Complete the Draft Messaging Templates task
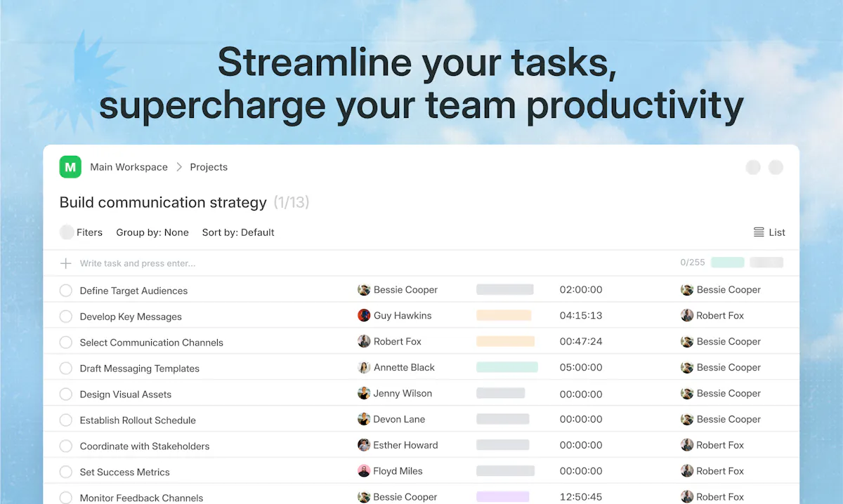Image resolution: width=843 pixels, height=504 pixels. (66, 369)
